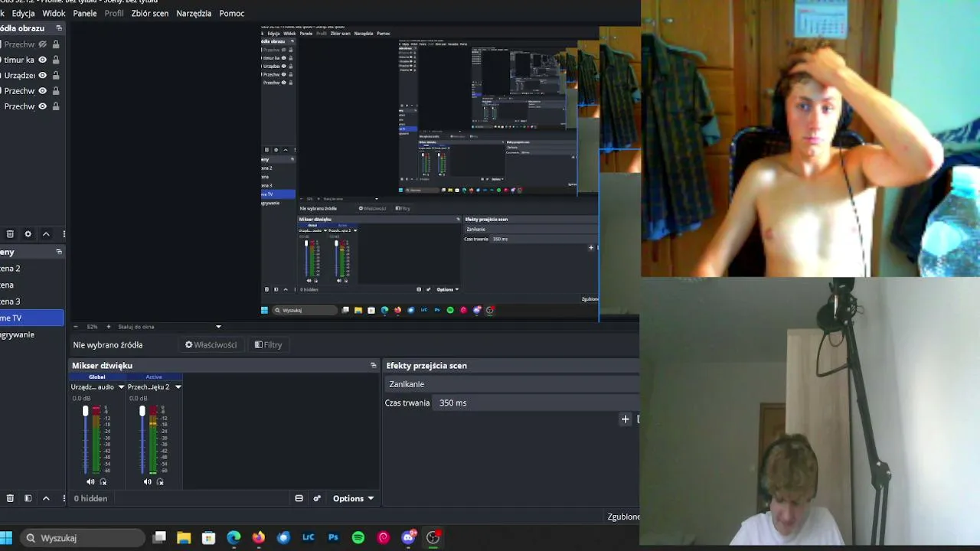980x551 pixels.
Task: Open Discord from the taskbar
Action: (408, 537)
